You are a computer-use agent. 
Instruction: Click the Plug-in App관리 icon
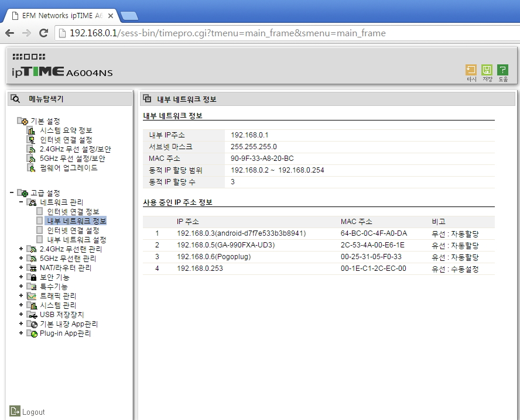32,333
